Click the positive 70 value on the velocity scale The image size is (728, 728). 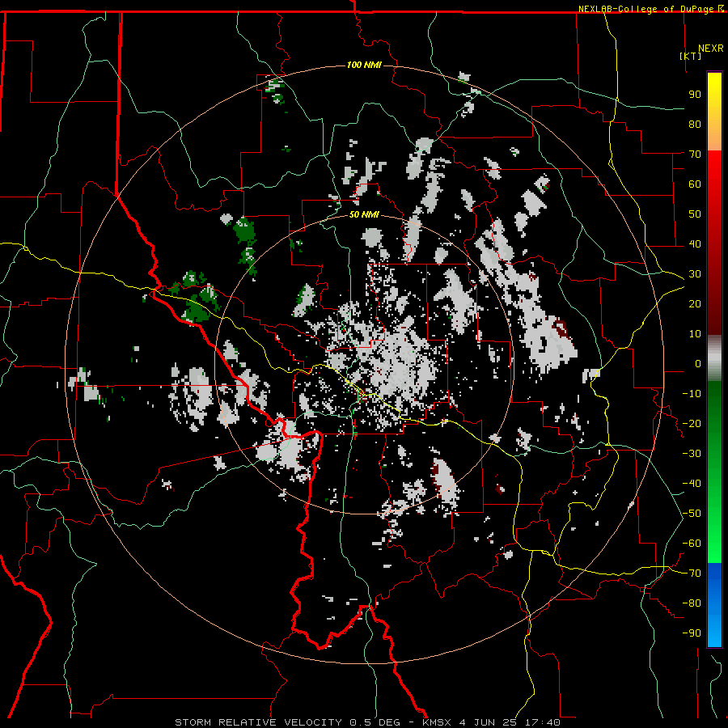(x=695, y=154)
